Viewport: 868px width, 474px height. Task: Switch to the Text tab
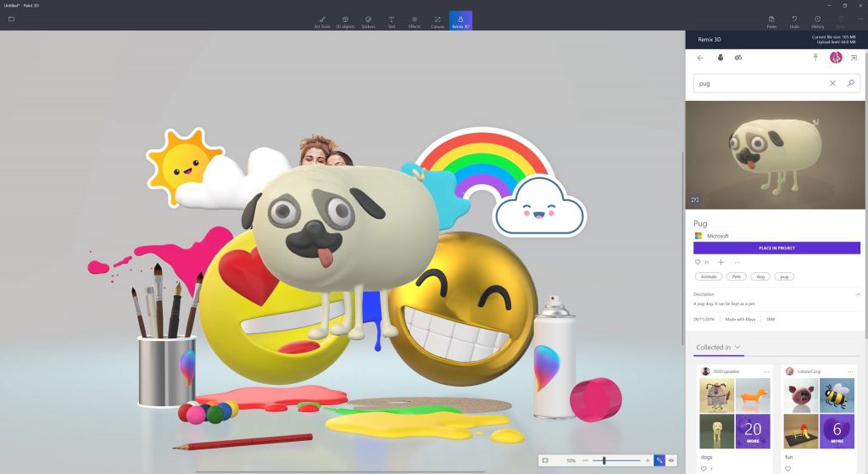pos(391,19)
